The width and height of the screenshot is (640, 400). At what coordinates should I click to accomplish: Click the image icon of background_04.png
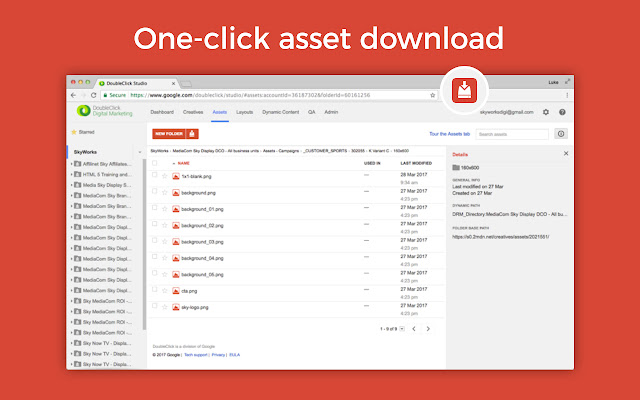point(176,258)
